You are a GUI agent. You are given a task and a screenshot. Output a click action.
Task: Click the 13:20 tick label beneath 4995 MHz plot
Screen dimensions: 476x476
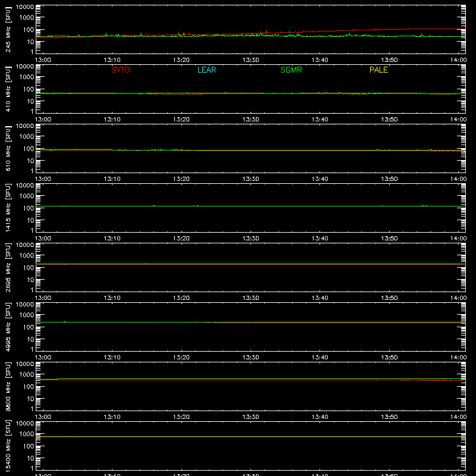181,358
